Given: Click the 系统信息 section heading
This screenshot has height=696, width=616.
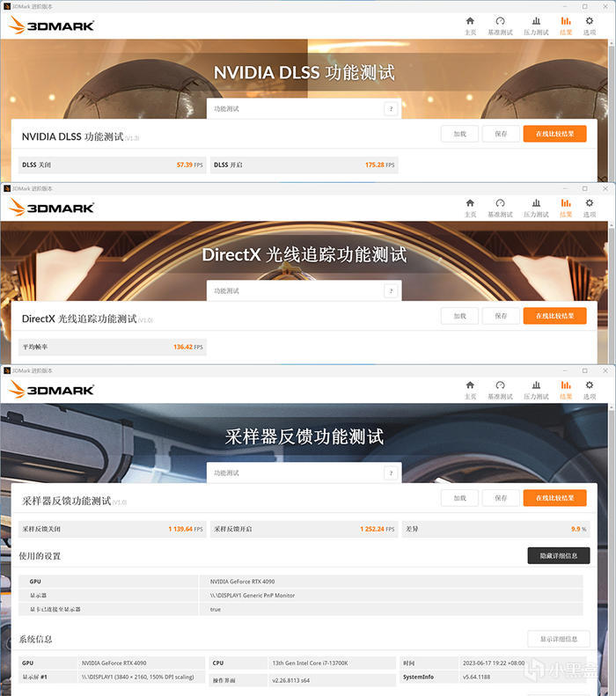Looking at the screenshot, I should pyautogui.click(x=35, y=639).
